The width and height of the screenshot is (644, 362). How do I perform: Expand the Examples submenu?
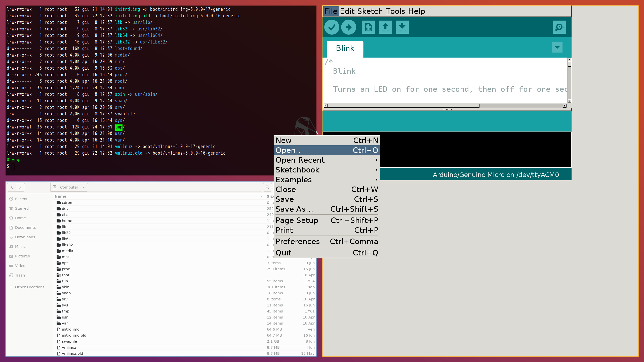click(293, 179)
